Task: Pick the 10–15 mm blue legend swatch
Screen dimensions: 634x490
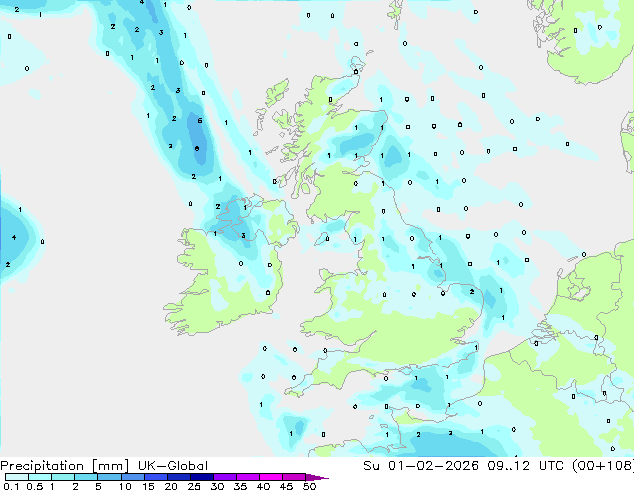Action: [x=133, y=477]
